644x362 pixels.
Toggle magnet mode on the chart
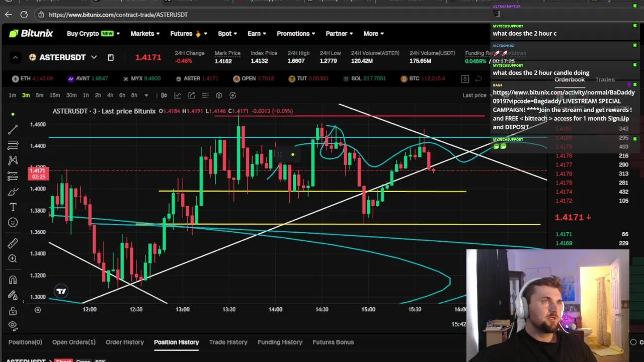[13, 280]
